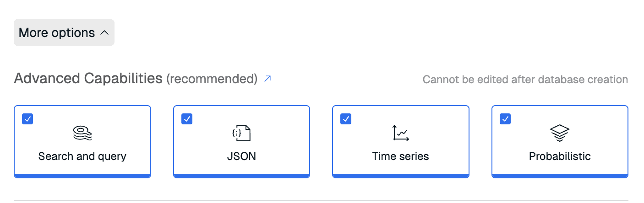Toggle the JSON capability checkbox

pos(187,119)
